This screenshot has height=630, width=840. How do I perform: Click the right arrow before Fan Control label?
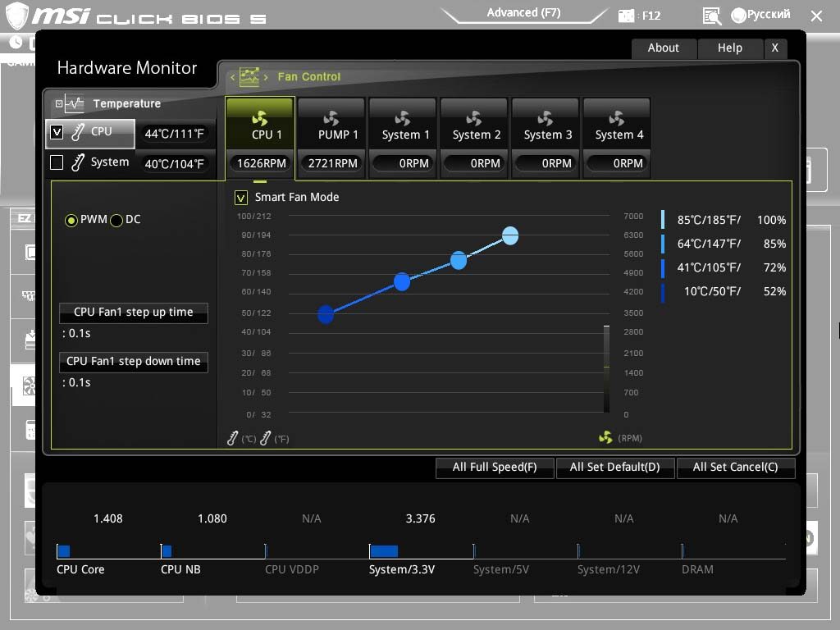pyautogui.click(x=266, y=78)
